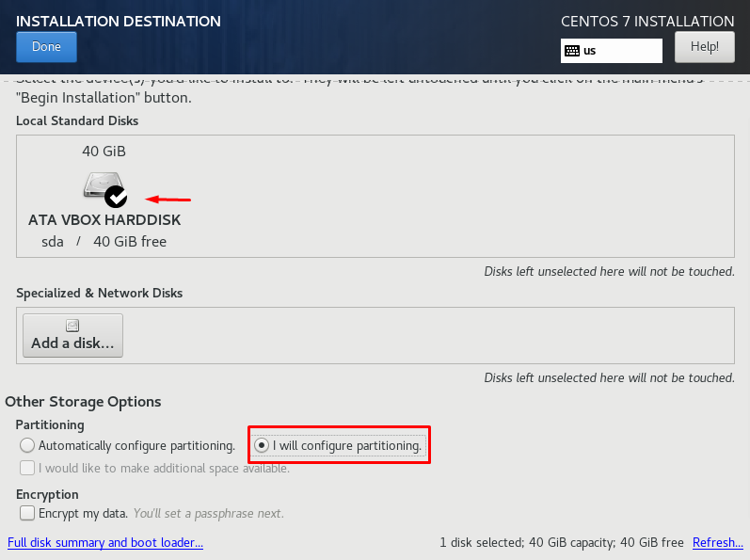Select I will configure partitioning radio button
Viewport: 750px width, 560px height.
[x=262, y=445]
